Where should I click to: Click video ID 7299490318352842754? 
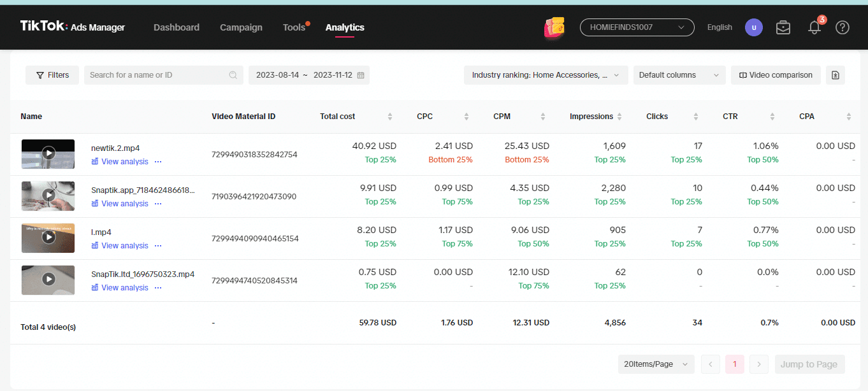click(255, 155)
